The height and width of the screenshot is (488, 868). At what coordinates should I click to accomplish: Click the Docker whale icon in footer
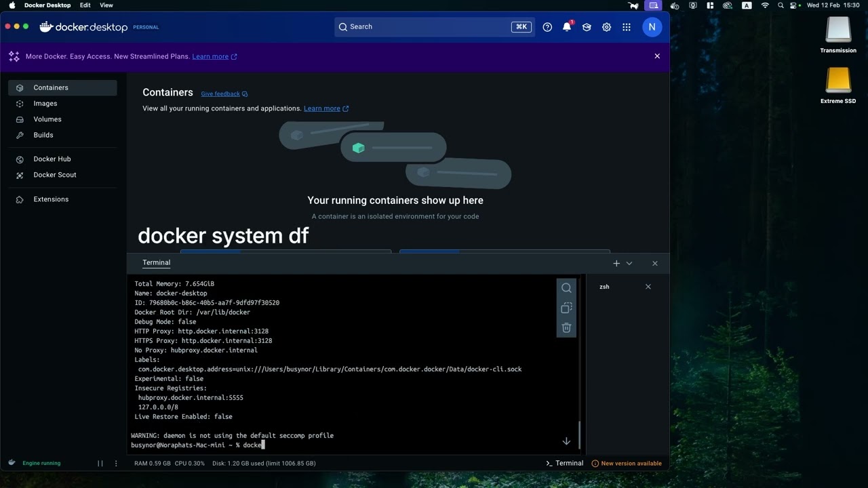click(12, 463)
